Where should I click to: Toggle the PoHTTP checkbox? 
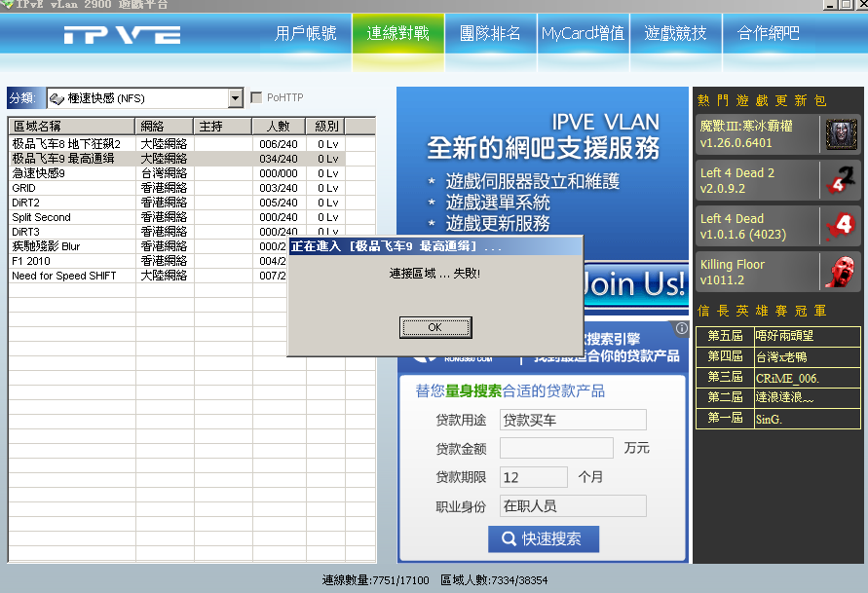[257, 97]
